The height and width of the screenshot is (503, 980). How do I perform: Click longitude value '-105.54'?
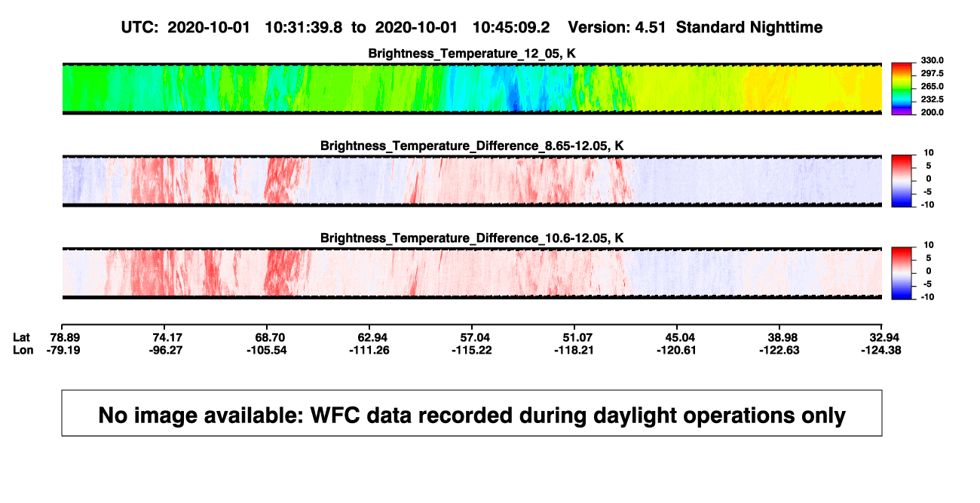[x=267, y=350]
